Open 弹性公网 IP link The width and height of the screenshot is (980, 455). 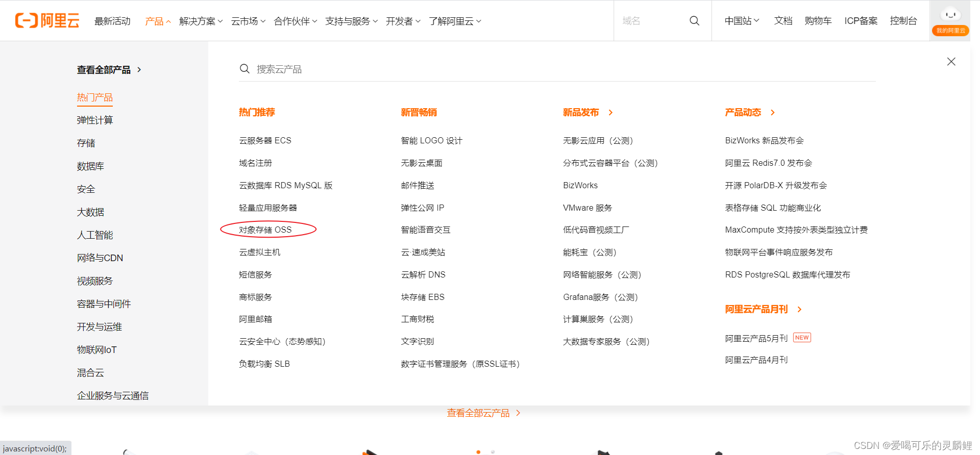click(423, 208)
